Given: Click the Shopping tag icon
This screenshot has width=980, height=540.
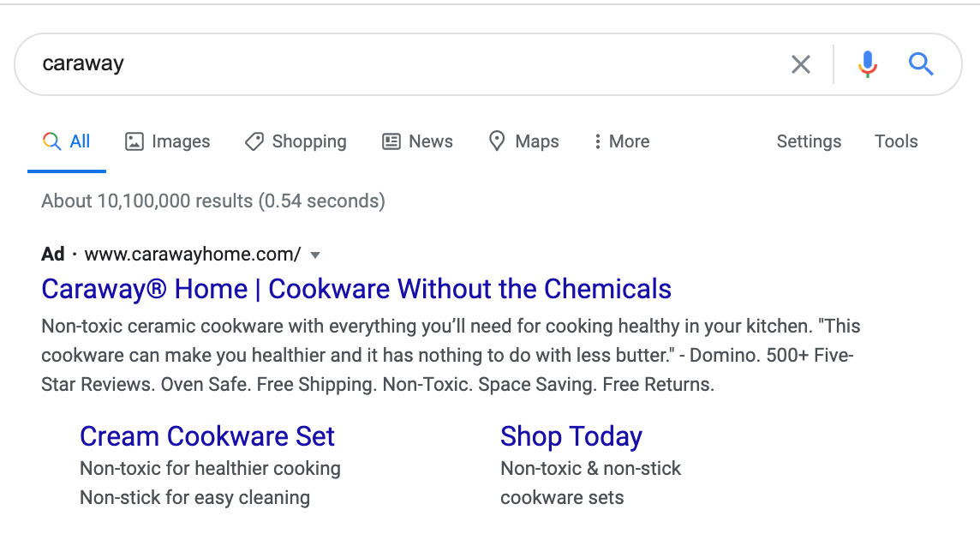Looking at the screenshot, I should [254, 141].
